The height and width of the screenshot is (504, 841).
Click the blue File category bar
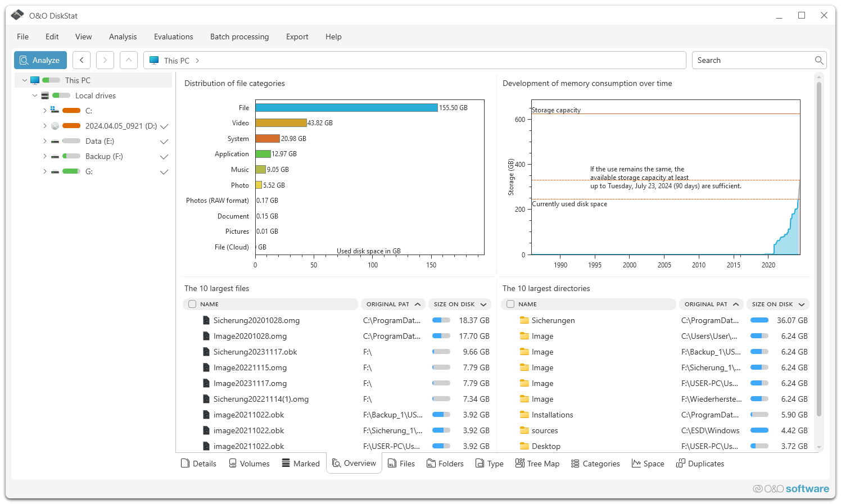(x=346, y=108)
